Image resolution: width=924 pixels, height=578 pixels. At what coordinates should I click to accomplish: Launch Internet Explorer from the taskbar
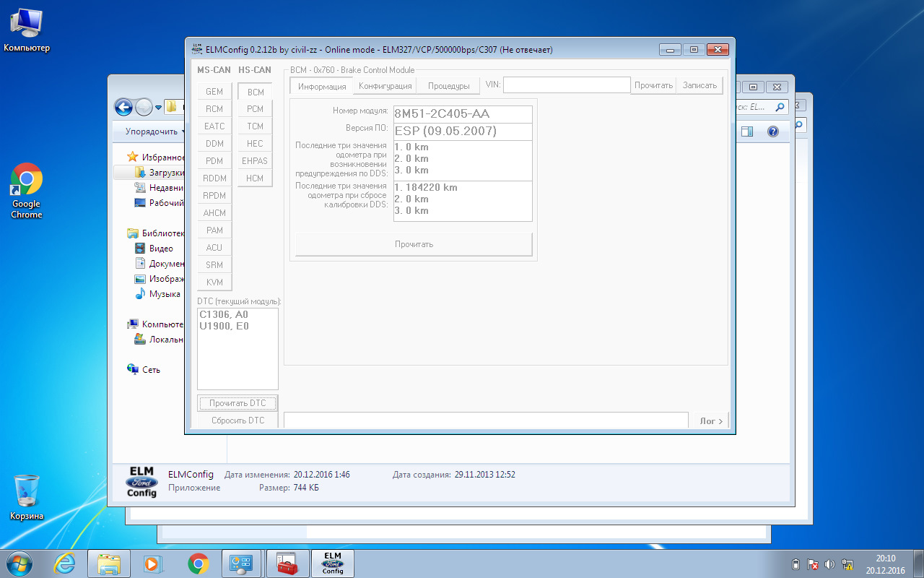65,564
